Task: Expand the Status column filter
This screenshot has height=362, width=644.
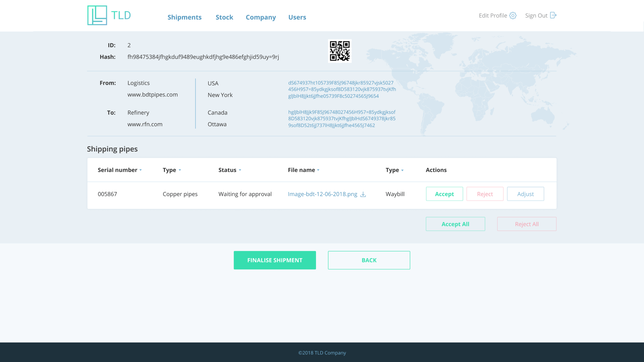Action: coord(240,170)
